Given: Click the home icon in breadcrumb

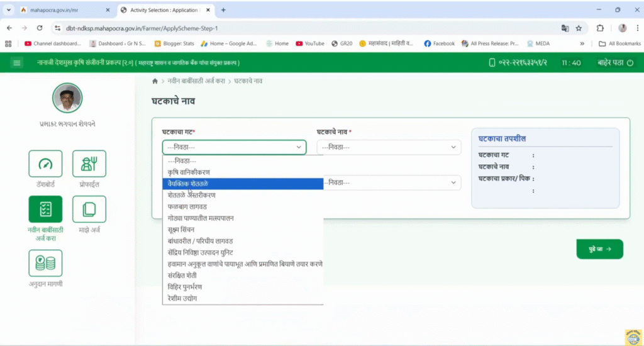Looking at the screenshot, I should [x=155, y=82].
